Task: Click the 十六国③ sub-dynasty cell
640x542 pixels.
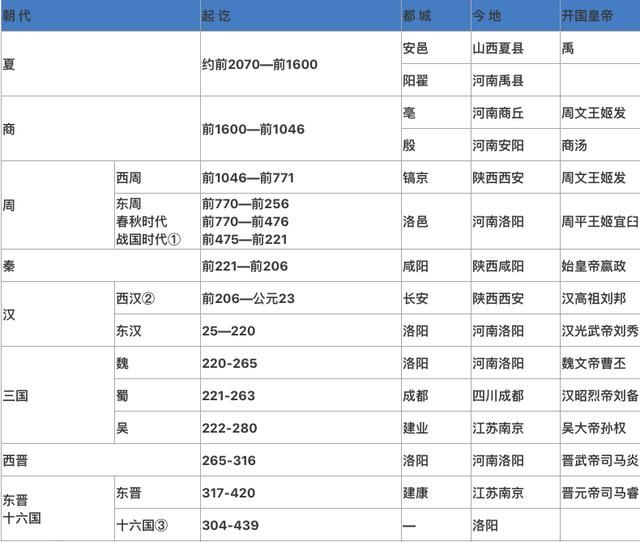Action: tap(158, 525)
